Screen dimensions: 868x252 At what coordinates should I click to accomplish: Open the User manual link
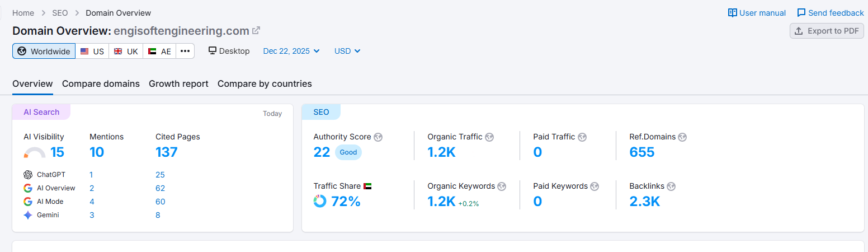tap(757, 13)
